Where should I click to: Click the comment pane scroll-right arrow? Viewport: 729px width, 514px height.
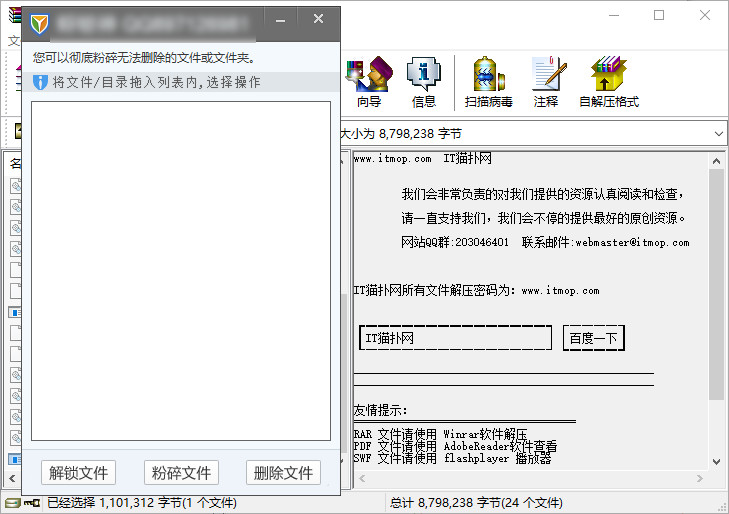point(700,479)
